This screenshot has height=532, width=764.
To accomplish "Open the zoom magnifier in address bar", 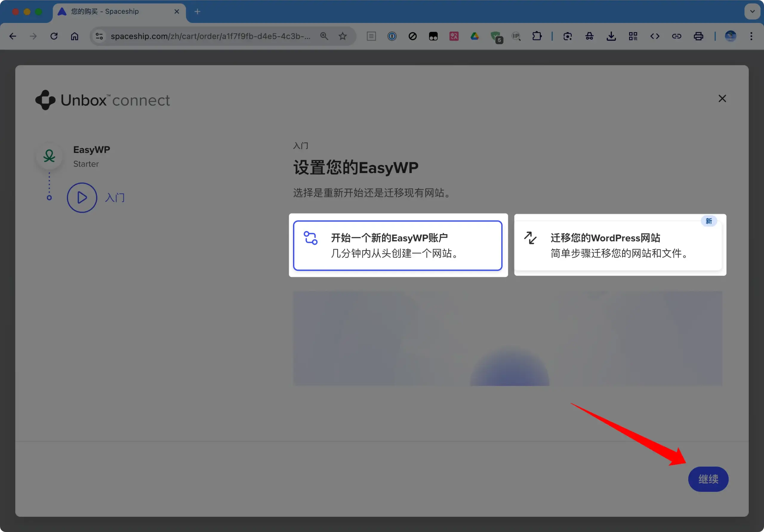I will point(324,36).
